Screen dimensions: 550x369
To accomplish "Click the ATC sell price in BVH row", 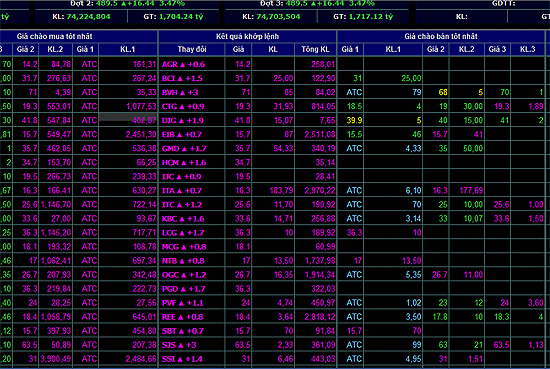I will tap(354, 92).
